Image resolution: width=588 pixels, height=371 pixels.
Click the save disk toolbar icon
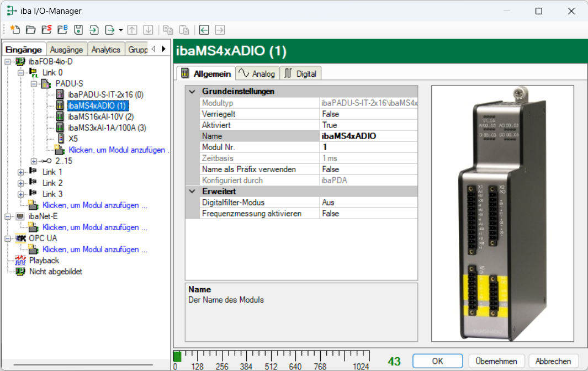tap(78, 30)
